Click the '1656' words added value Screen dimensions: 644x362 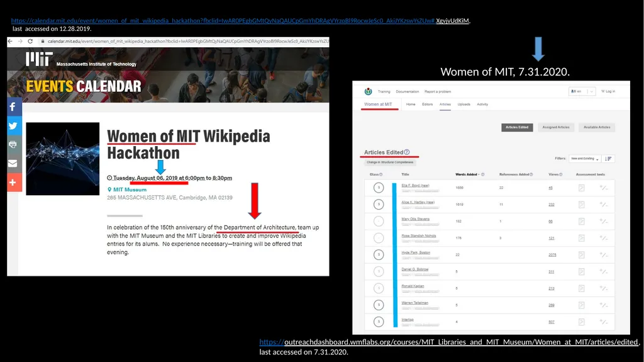click(x=459, y=188)
